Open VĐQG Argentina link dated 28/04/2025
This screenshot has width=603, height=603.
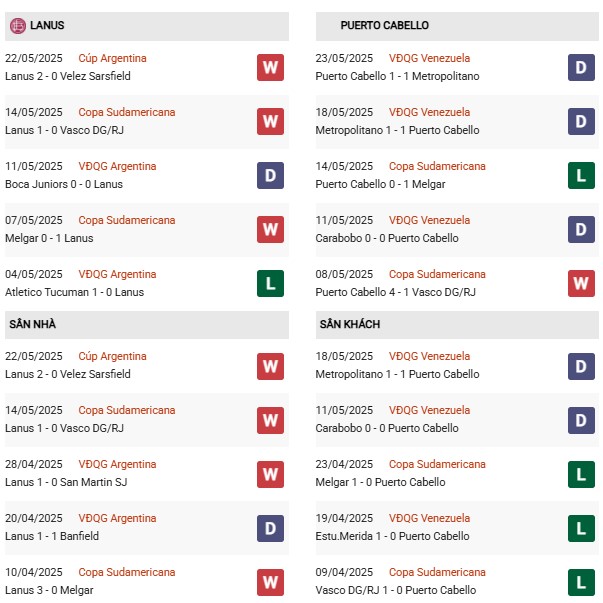coord(117,464)
